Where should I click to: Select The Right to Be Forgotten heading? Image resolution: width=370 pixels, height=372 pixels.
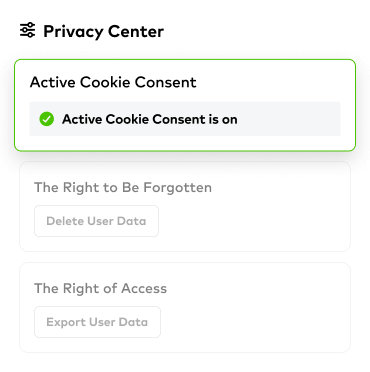(x=123, y=188)
